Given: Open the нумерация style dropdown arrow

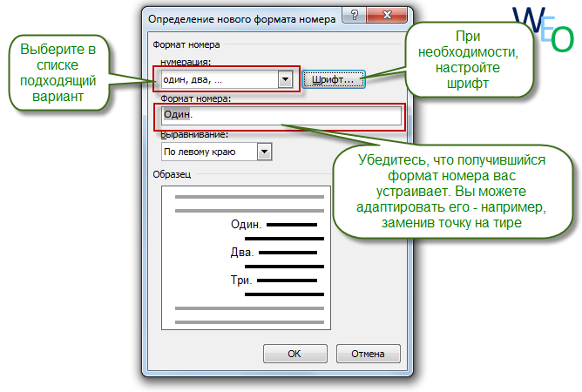Looking at the screenshot, I should (x=284, y=79).
